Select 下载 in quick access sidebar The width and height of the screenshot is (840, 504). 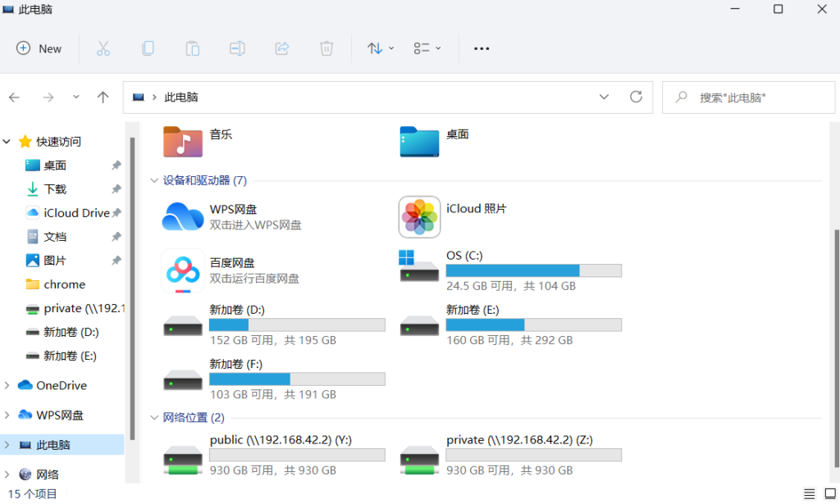coord(55,189)
